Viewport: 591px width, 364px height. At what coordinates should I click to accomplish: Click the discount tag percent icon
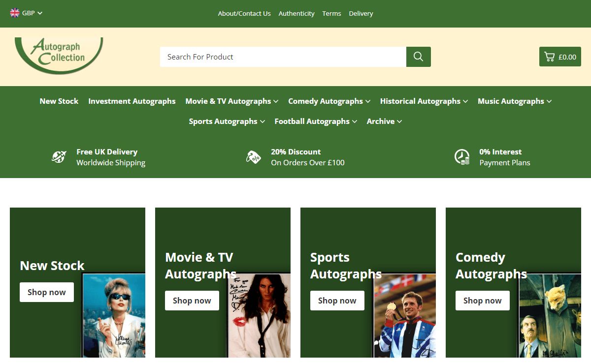(254, 157)
